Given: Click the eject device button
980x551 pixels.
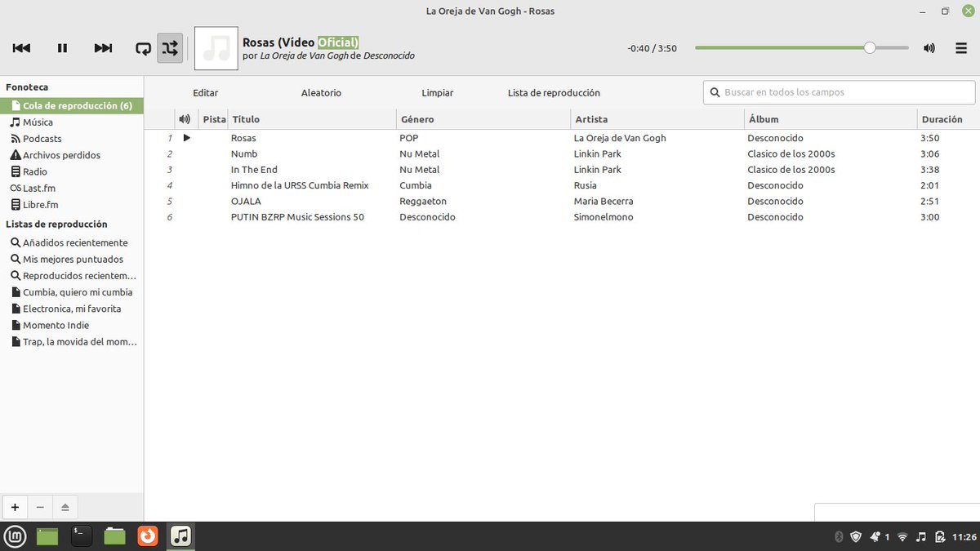Looking at the screenshot, I should (x=65, y=507).
